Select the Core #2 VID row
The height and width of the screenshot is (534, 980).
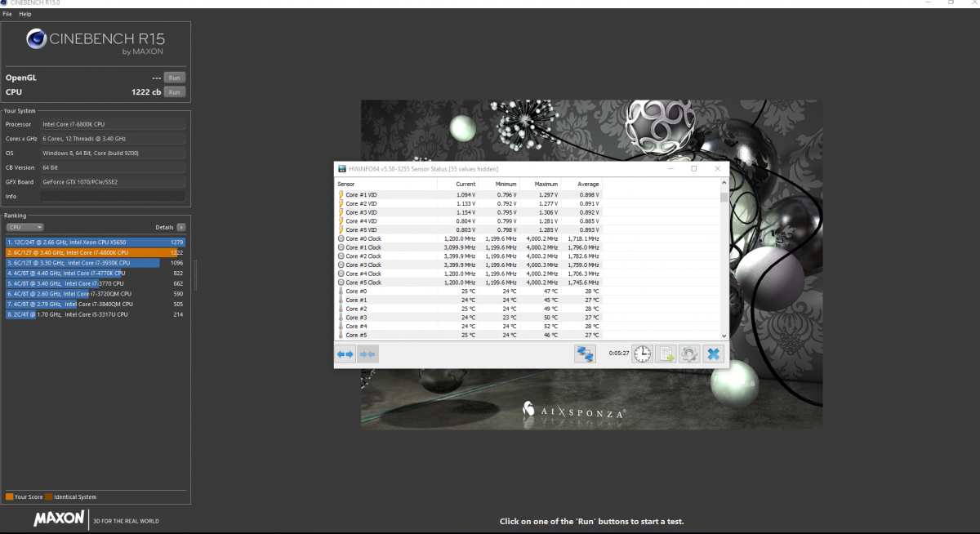pos(470,204)
